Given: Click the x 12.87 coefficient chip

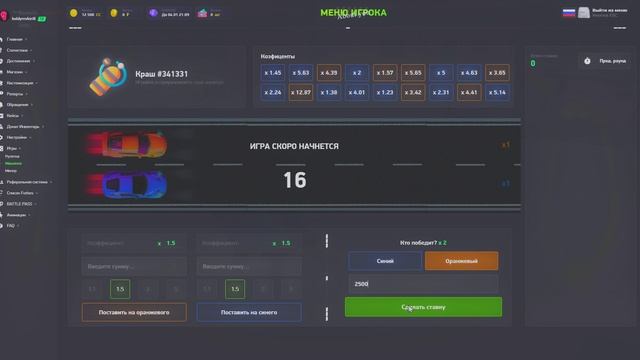Looking at the screenshot, I should [x=301, y=92].
